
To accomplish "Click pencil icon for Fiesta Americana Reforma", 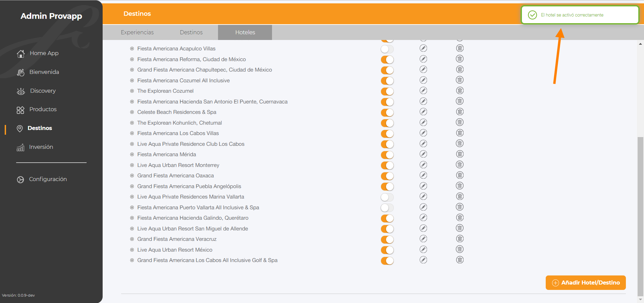I will (x=423, y=59).
